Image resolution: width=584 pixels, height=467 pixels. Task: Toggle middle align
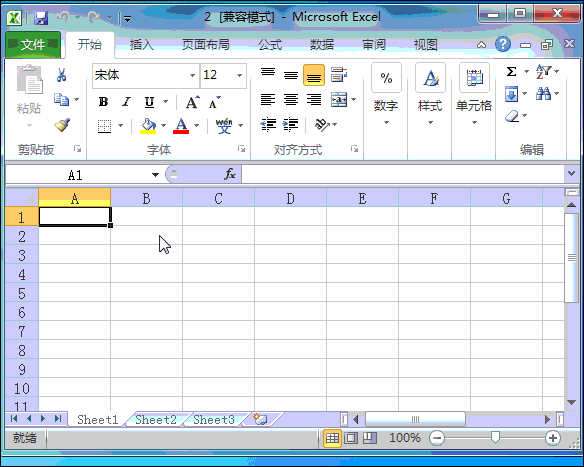291,74
